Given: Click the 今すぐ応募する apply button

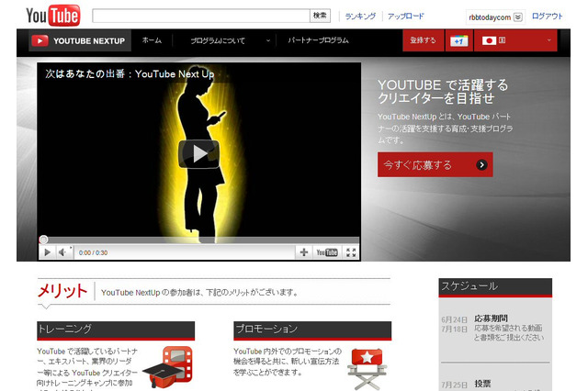Looking at the screenshot, I should coord(435,164).
